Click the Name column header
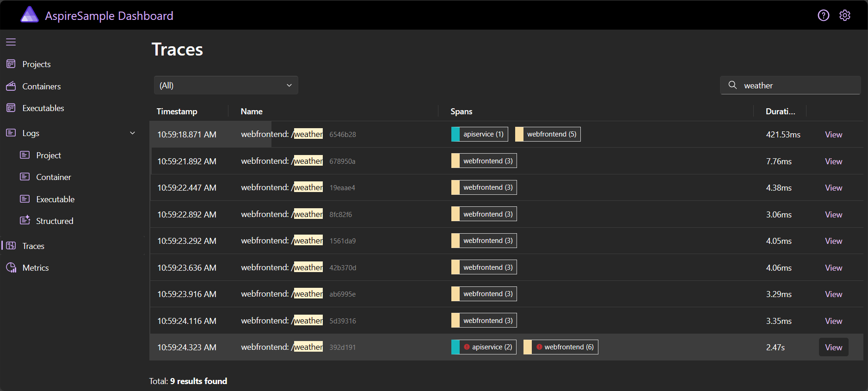Viewport: 868px width, 391px height. coord(252,112)
